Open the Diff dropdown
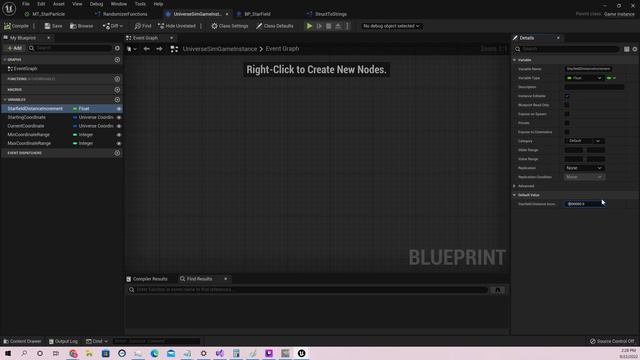 pos(113,26)
